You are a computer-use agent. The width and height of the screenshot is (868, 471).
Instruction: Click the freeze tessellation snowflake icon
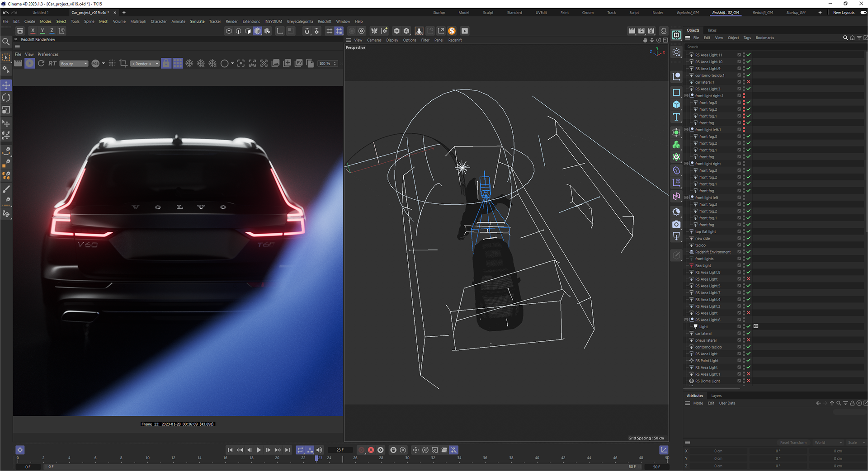pos(189,63)
